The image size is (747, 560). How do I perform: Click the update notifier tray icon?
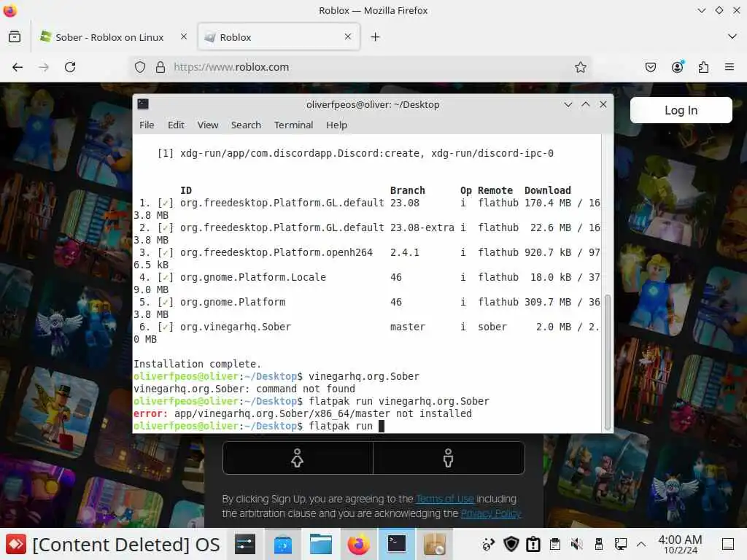[533, 544]
